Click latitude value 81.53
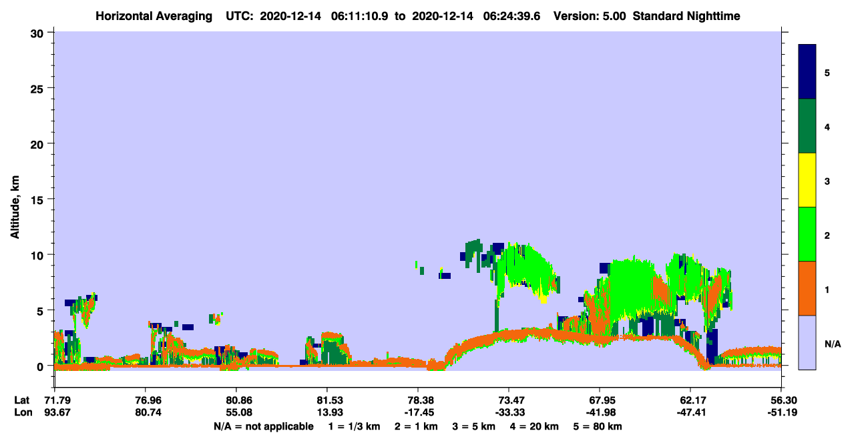The image size is (868, 445). [327, 400]
